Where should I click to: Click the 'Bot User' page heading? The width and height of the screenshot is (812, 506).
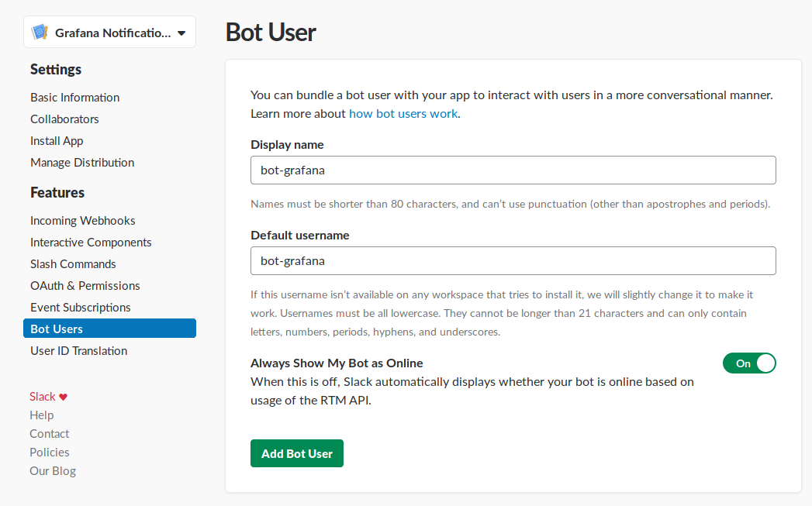click(271, 32)
